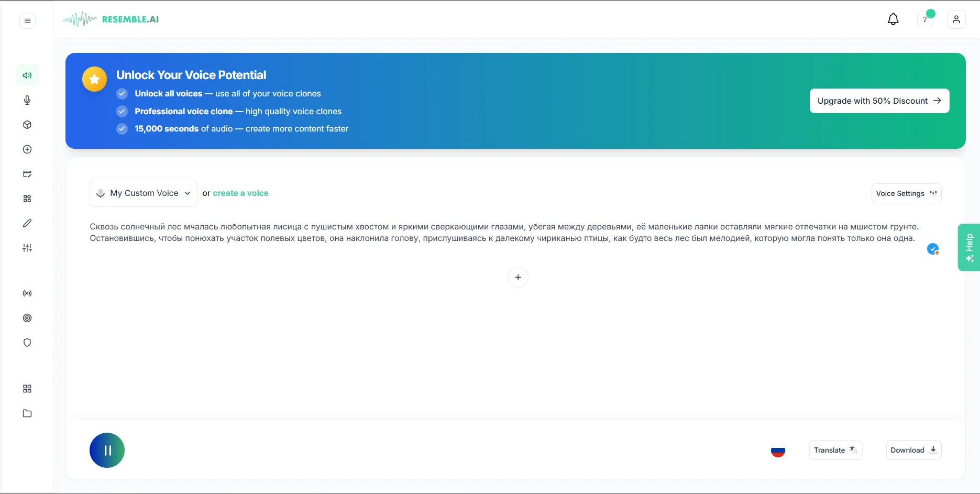980x494 pixels.
Task: Open the notifications bell
Action: pyautogui.click(x=893, y=19)
